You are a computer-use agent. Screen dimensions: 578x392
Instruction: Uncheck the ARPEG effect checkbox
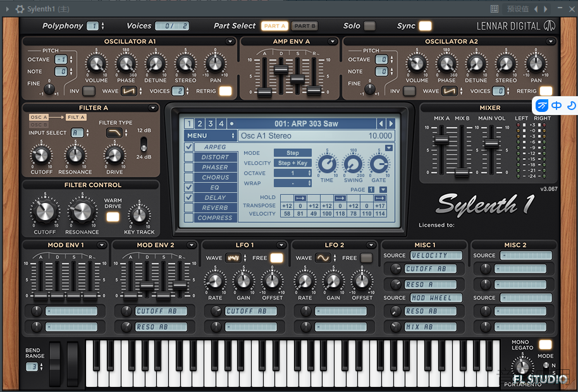pos(188,147)
